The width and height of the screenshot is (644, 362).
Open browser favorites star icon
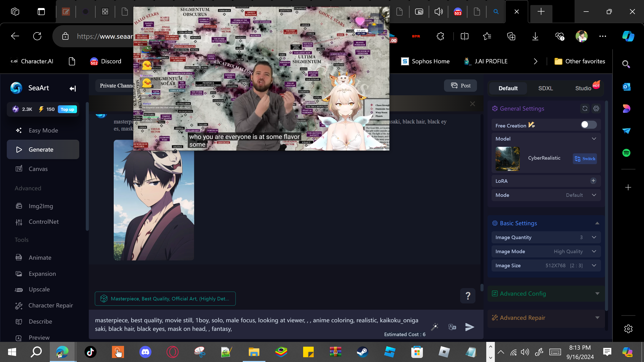click(487, 36)
